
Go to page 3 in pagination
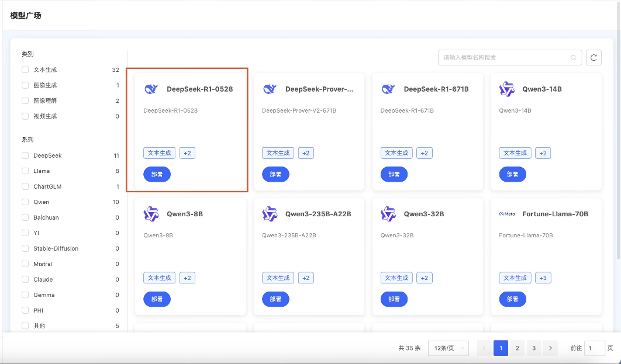pyautogui.click(x=534, y=348)
